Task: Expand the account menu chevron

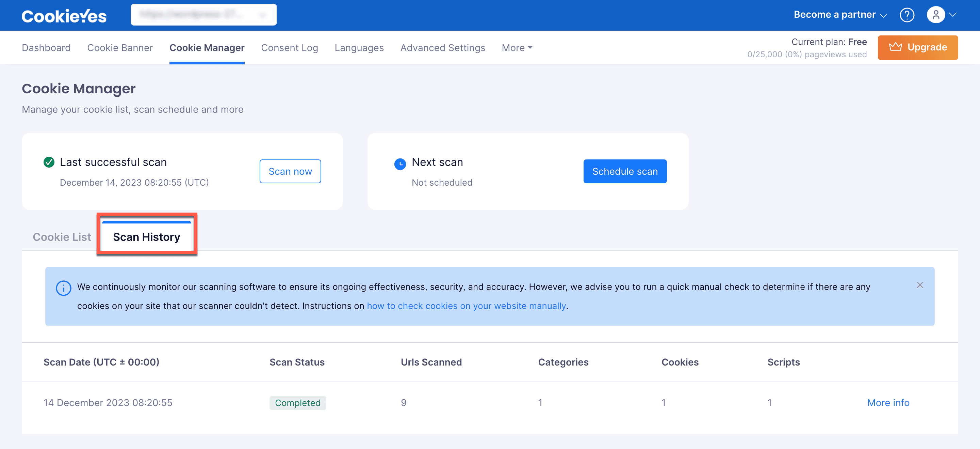Action: click(953, 15)
